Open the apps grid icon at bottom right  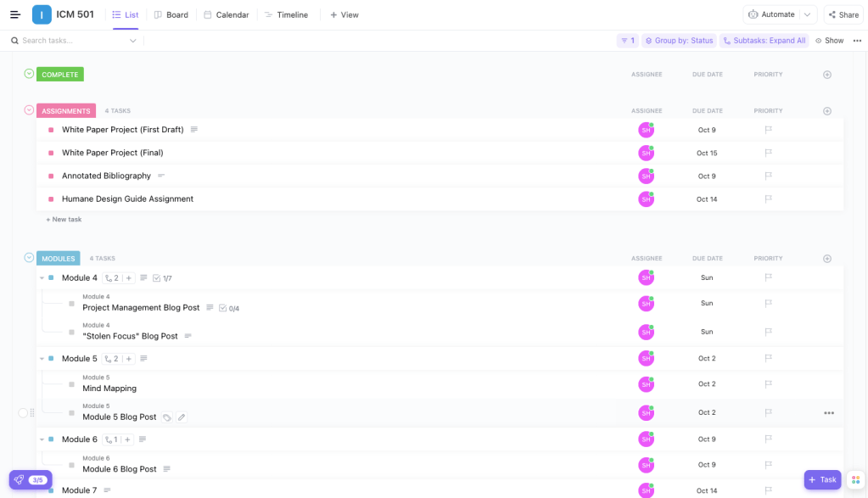click(855, 479)
